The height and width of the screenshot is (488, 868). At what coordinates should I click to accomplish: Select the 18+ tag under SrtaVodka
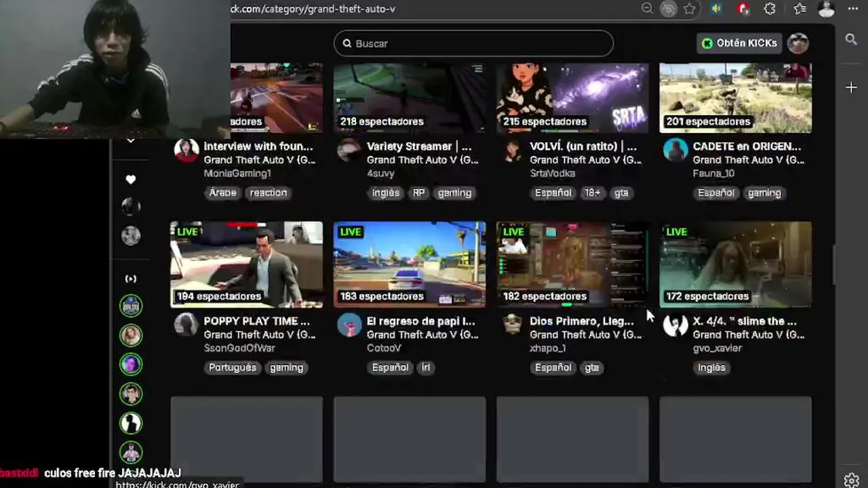tap(593, 192)
